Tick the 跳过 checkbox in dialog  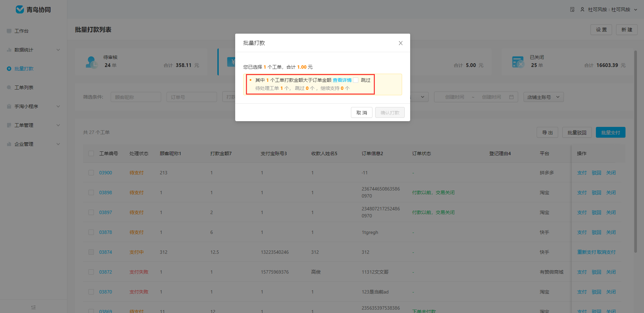click(x=356, y=80)
